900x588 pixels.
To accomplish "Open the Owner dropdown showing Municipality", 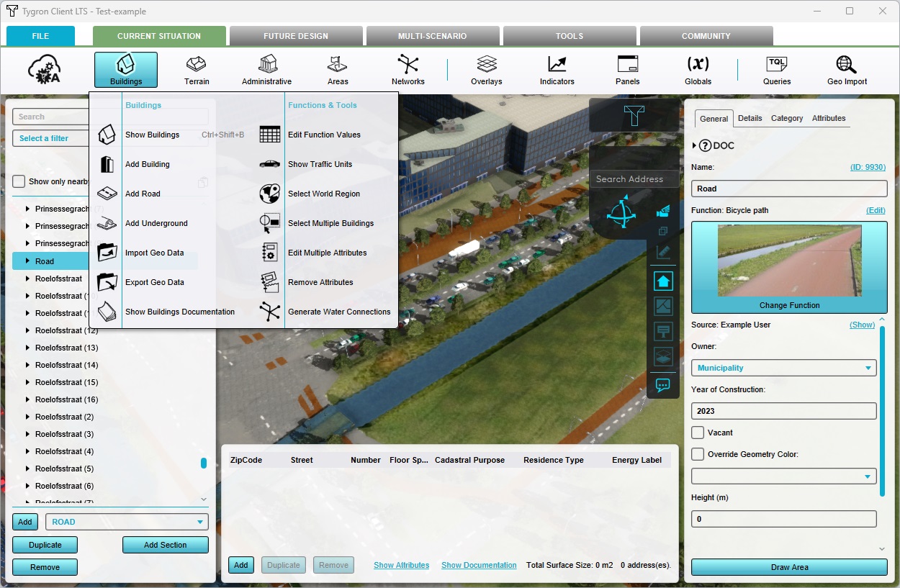I will (x=783, y=368).
